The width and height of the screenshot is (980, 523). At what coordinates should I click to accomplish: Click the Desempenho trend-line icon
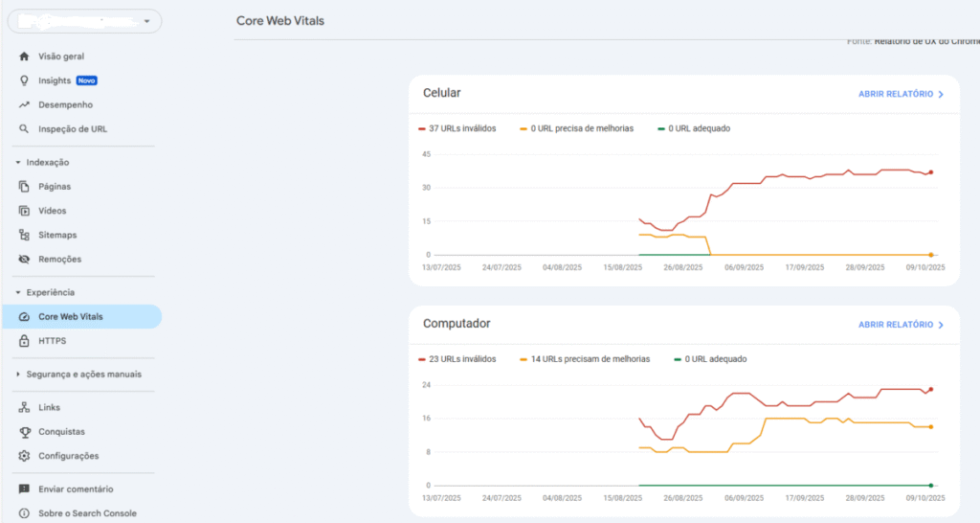pos(24,104)
